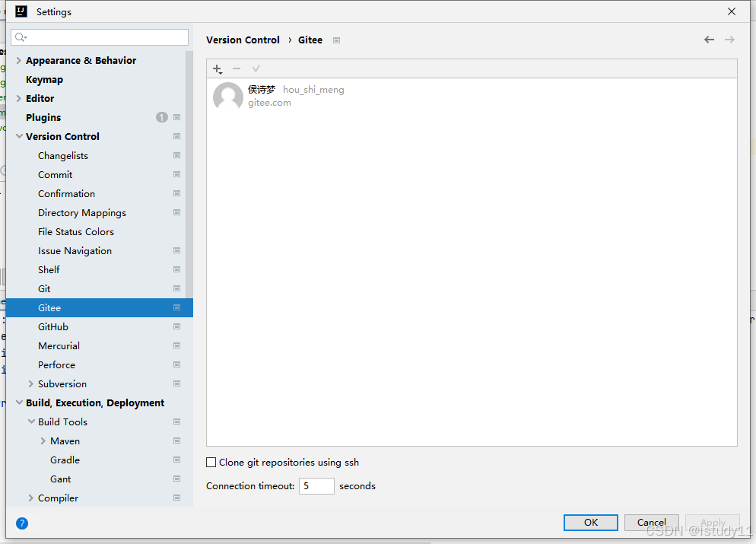Open the GitHub settings page
Screen dimensions: 756x544
[53, 327]
